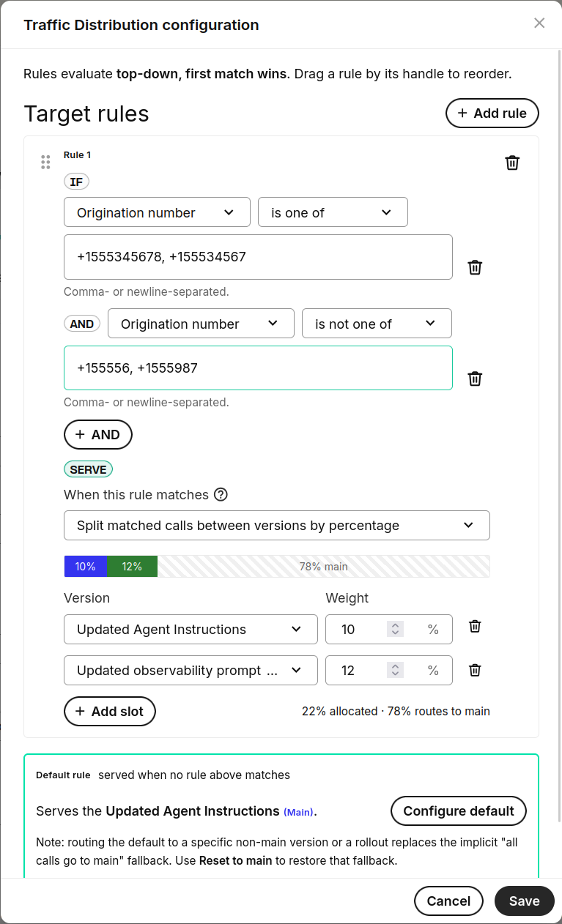Click the 'Version' column header
This screenshot has width=562, height=924.
[86, 598]
